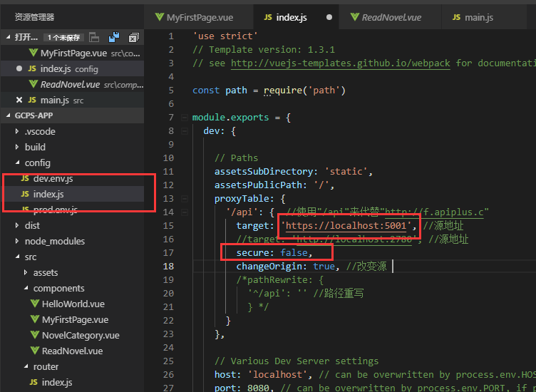Click the Save All icon
Screen dimensions: 536x392
(x=114, y=37)
